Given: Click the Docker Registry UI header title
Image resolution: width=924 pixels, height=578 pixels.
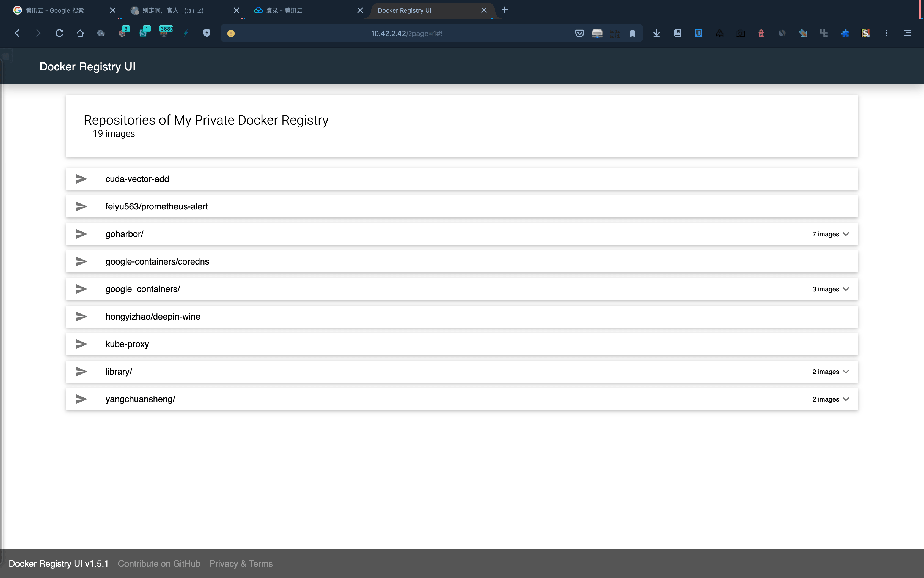Looking at the screenshot, I should [x=87, y=67].
